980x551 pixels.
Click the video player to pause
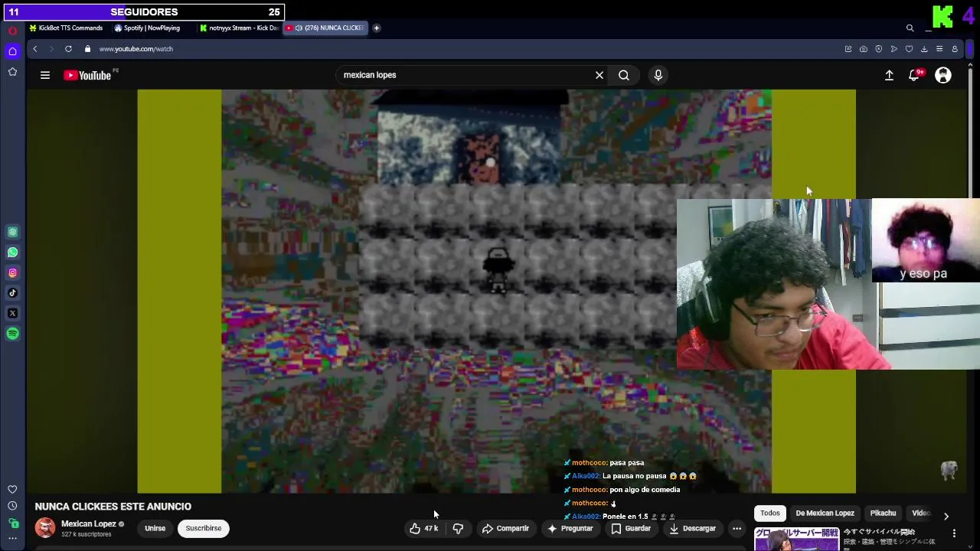[496, 292]
